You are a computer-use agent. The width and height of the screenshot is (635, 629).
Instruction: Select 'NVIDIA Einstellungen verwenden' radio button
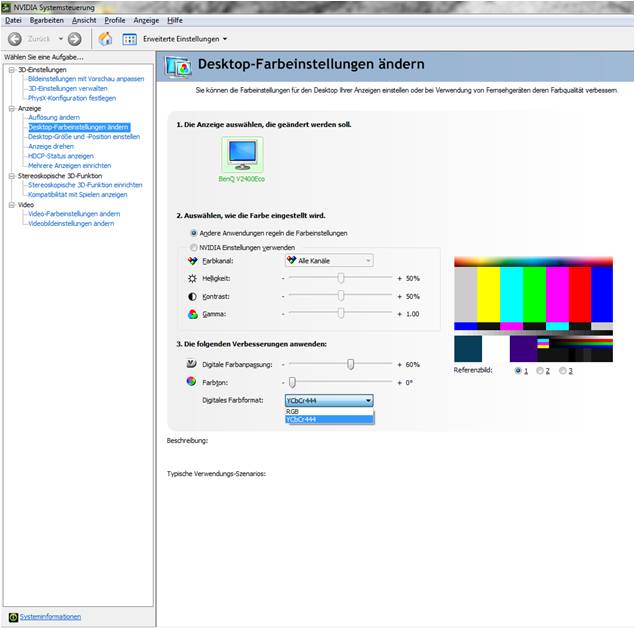click(193, 247)
